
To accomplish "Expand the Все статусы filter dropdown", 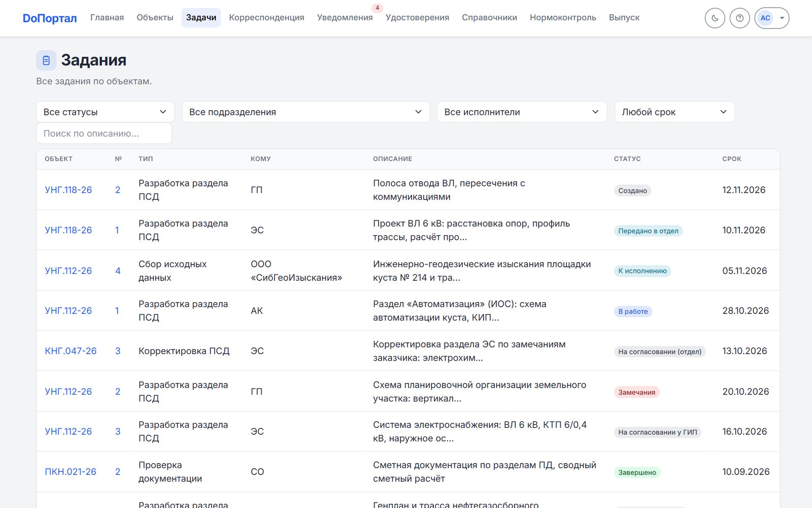I will click(106, 112).
